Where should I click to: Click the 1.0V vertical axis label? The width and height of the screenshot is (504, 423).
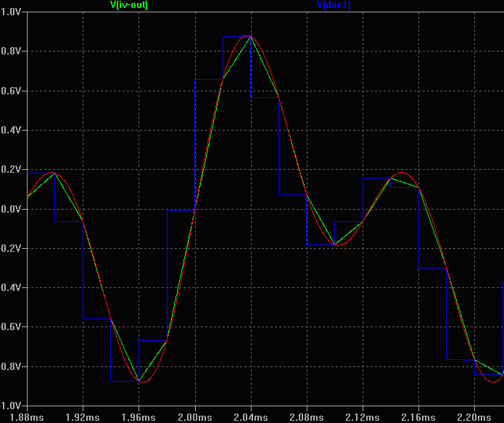point(11,12)
